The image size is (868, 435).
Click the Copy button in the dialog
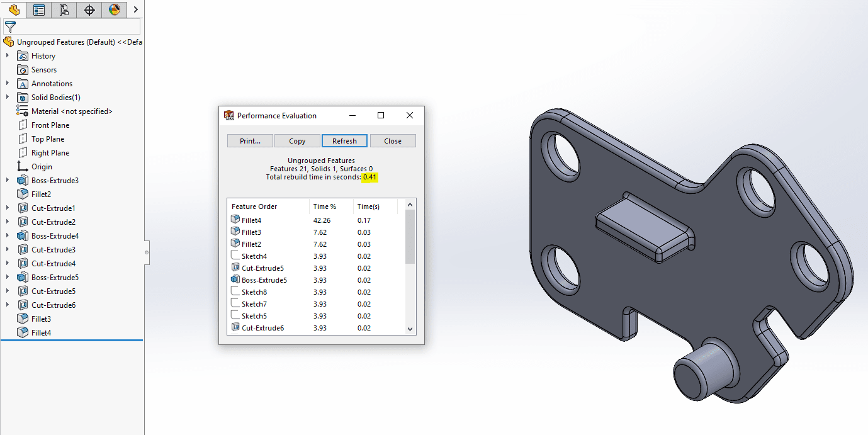(x=297, y=140)
